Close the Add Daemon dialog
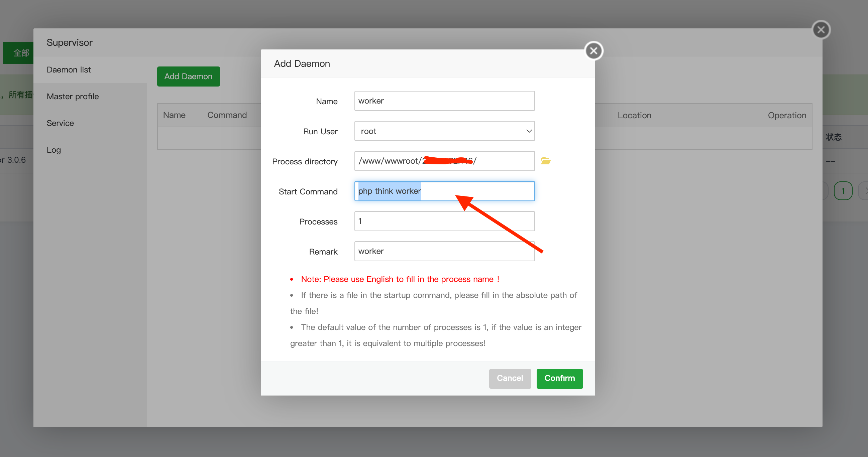Image resolution: width=868 pixels, height=457 pixels. [x=593, y=51]
